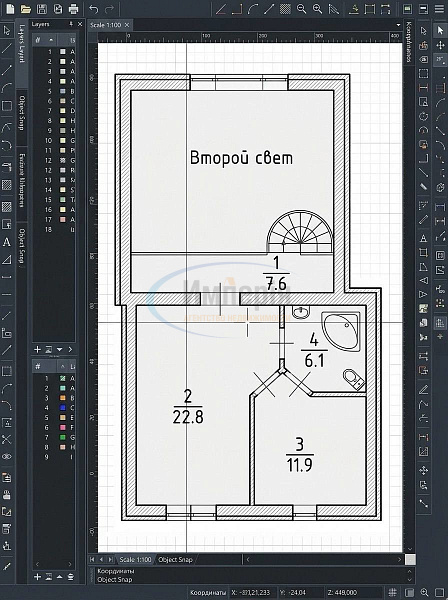Switch to the bottom Scale 1:100 sheet tab
Viewport: 448px width, 600px height.
click(x=135, y=559)
